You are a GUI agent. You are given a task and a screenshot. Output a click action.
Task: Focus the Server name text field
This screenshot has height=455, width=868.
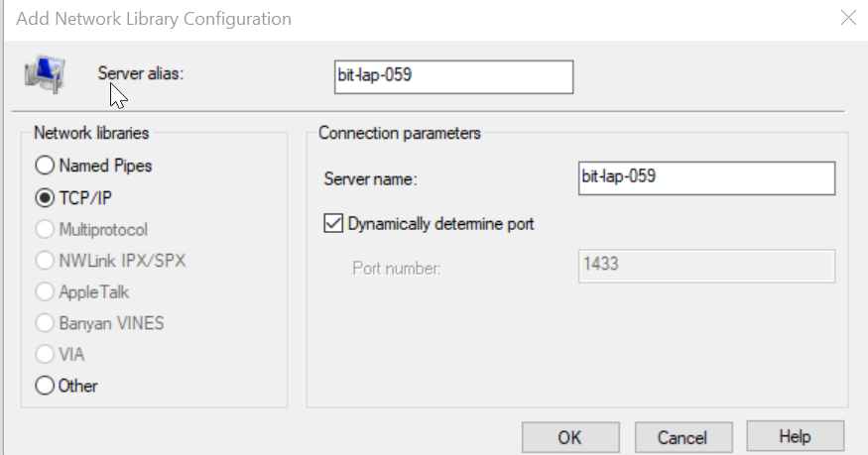707,178
